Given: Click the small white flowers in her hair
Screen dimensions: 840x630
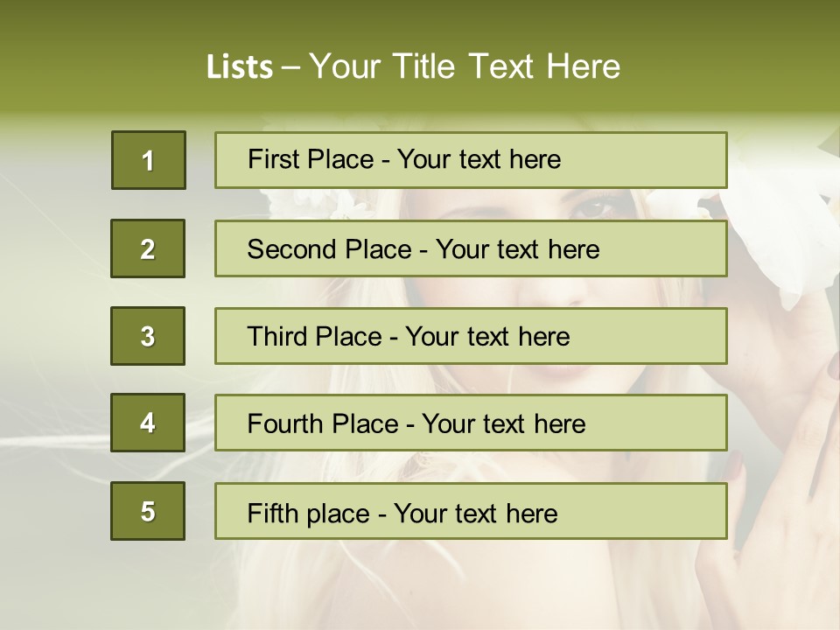Looking at the screenshot, I should point(337,206).
